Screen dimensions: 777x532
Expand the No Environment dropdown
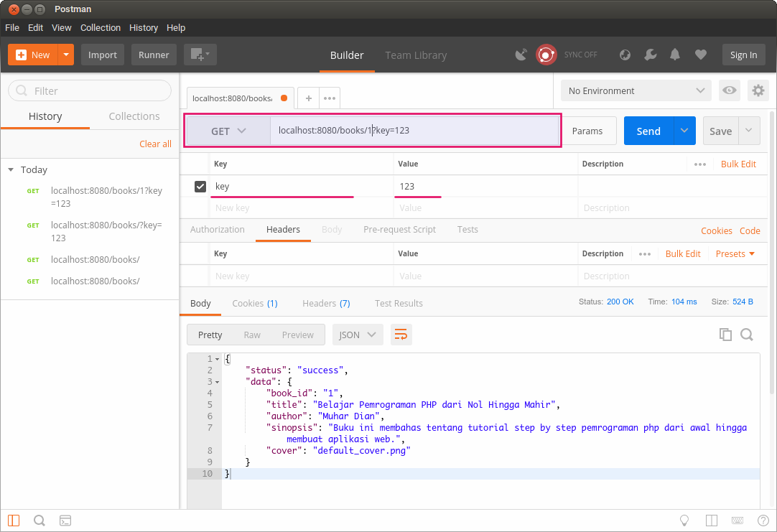point(636,91)
